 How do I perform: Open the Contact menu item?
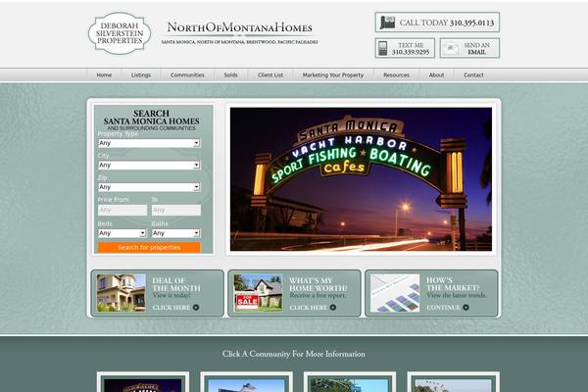click(473, 75)
